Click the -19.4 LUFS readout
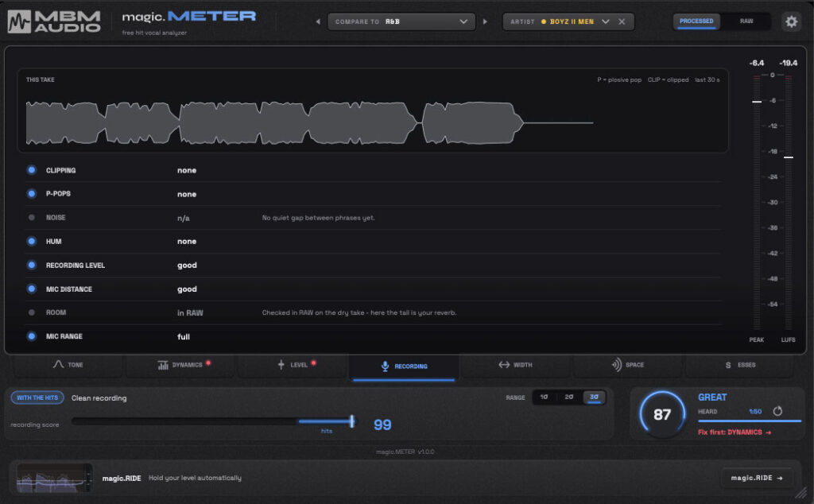814x504 pixels. click(x=788, y=63)
